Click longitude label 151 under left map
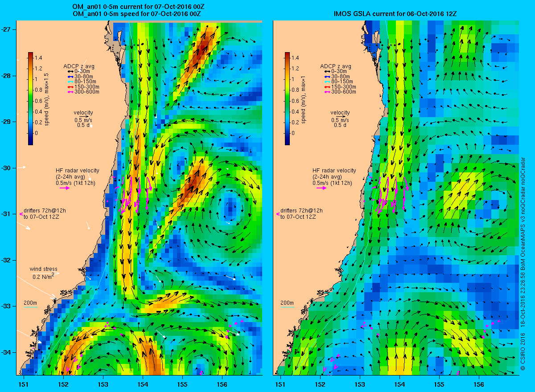Screen dimensions: 535x392 23,384
